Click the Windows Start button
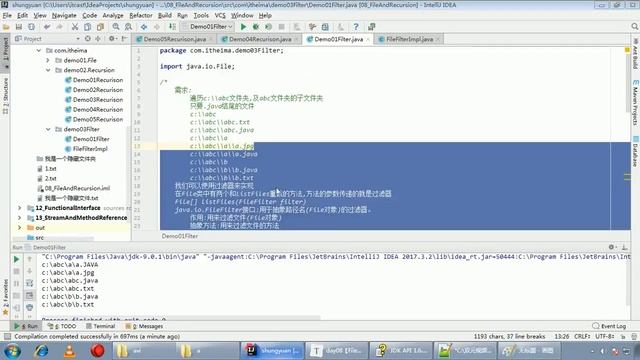 coord(12,351)
